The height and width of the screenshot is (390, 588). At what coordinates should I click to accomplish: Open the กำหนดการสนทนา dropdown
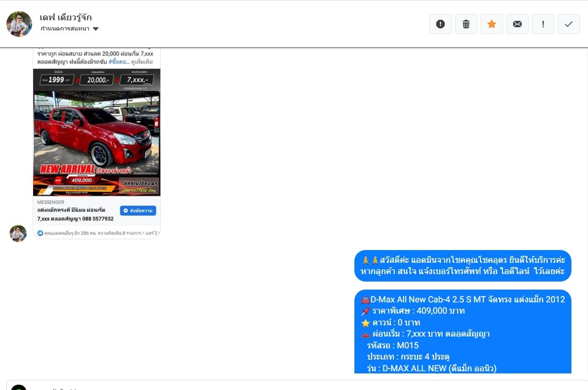click(x=69, y=28)
